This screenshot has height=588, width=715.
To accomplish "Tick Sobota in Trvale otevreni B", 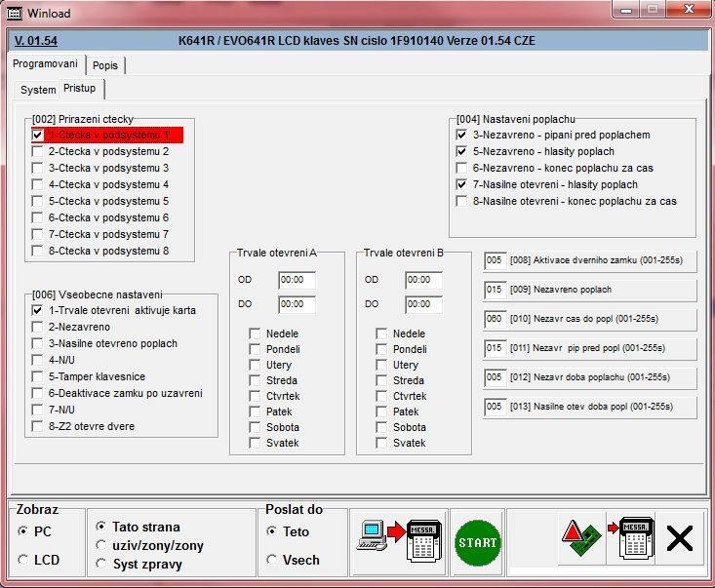I will coord(382,427).
